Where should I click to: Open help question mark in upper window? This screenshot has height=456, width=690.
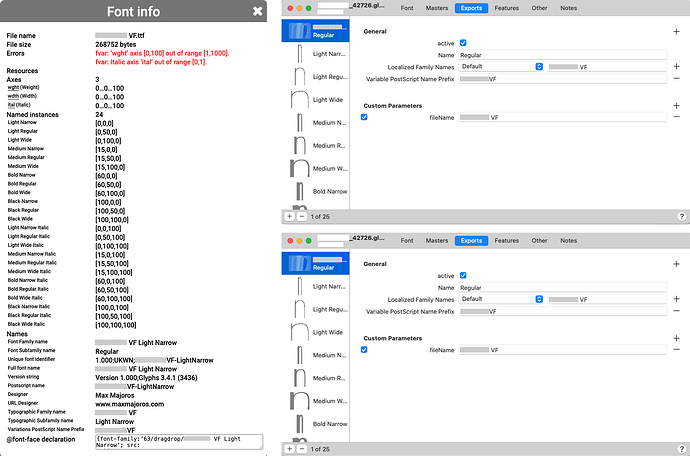[681, 216]
